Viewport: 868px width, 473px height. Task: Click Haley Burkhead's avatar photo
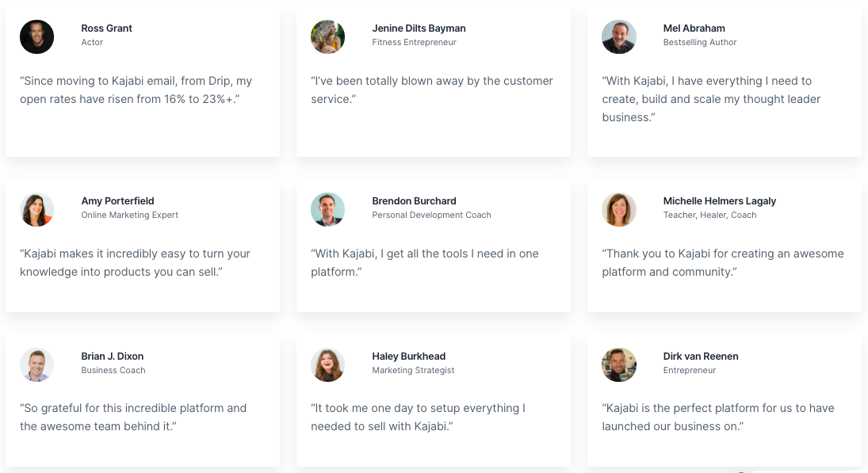point(327,364)
